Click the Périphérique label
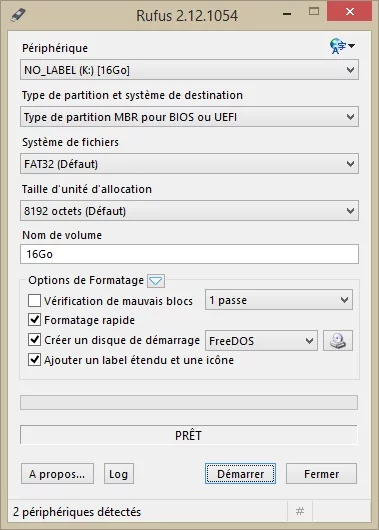379x530 pixels. click(x=55, y=48)
